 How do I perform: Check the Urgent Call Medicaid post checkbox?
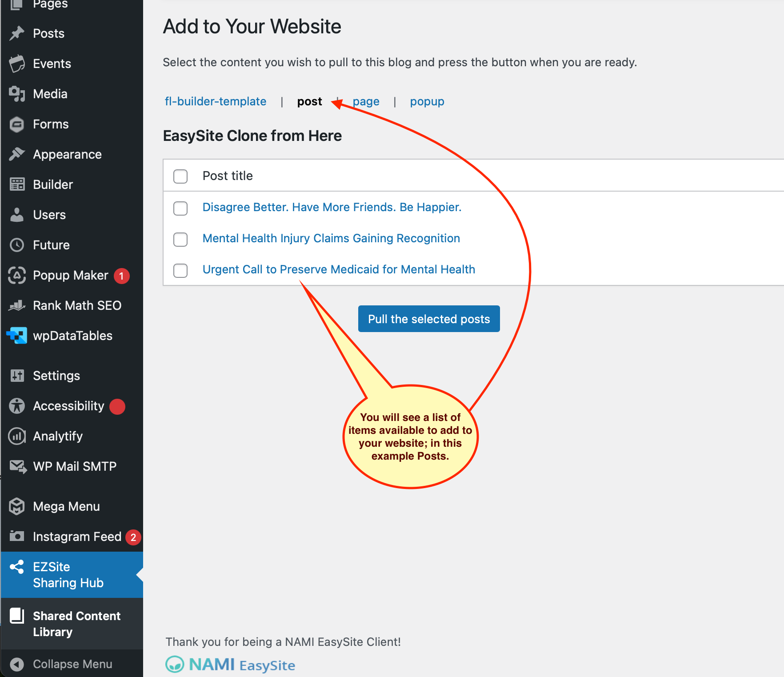180,270
